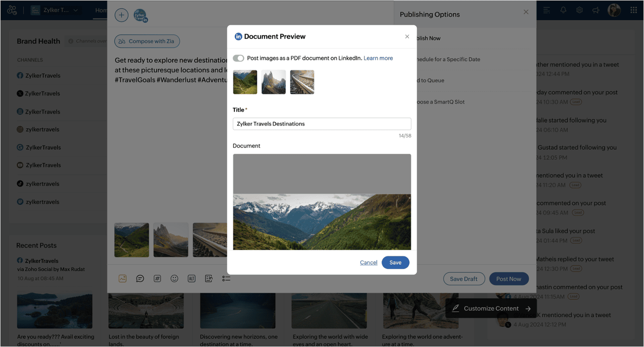This screenshot has width=644, height=347.
Task: Open the document preview icon in composer toolbar
Action: (208, 279)
